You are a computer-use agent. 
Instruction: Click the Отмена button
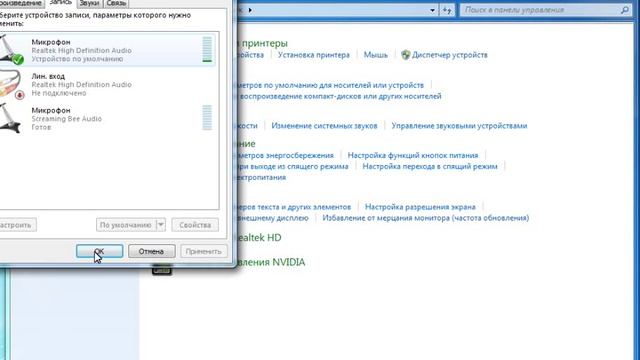(151, 251)
